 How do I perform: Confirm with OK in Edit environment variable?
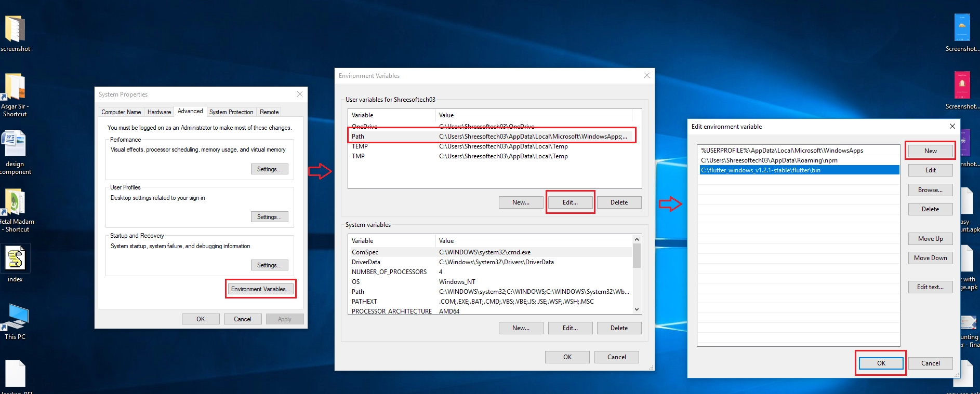pos(881,363)
